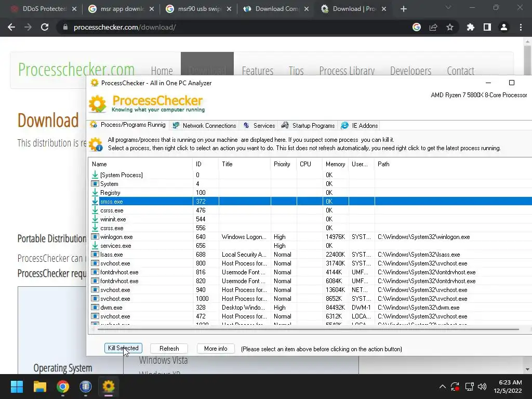The width and height of the screenshot is (532, 399).
Task: Click the Kill Selected button
Action: (123, 348)
